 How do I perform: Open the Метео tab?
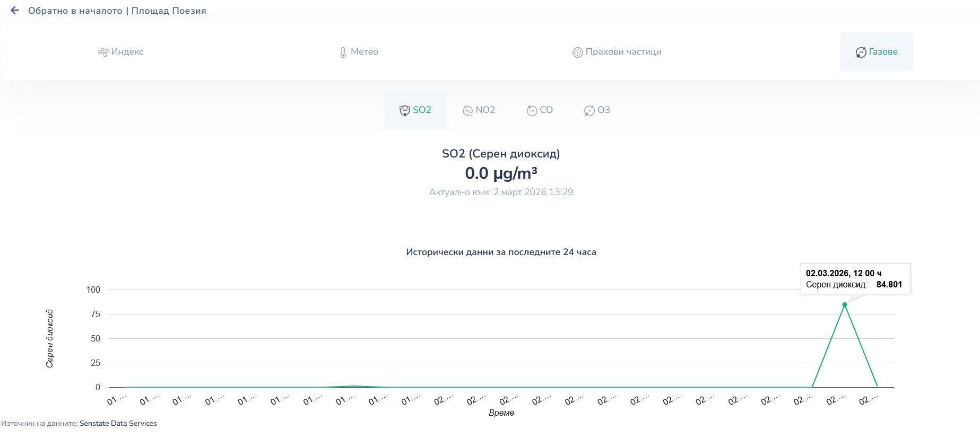pyautogui.click(x=364, y=52)
